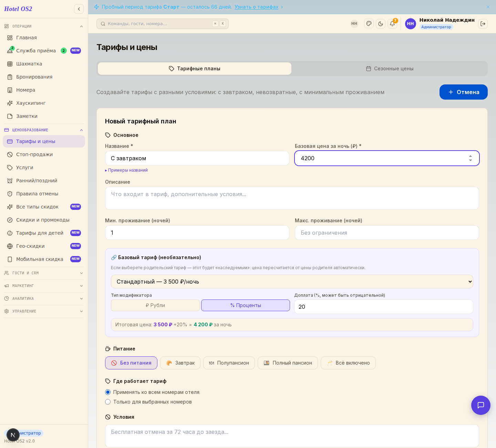Open Стоп-продажи page
496x448 pixels.
(x=44, y=154)
